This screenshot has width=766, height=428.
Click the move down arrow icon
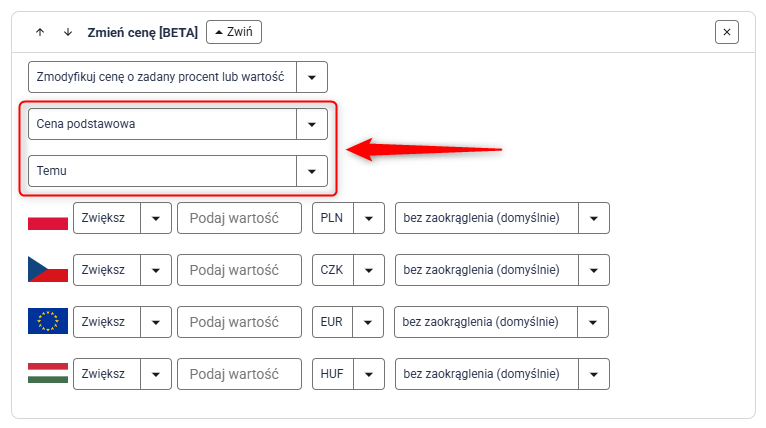(x=68, y=32)
